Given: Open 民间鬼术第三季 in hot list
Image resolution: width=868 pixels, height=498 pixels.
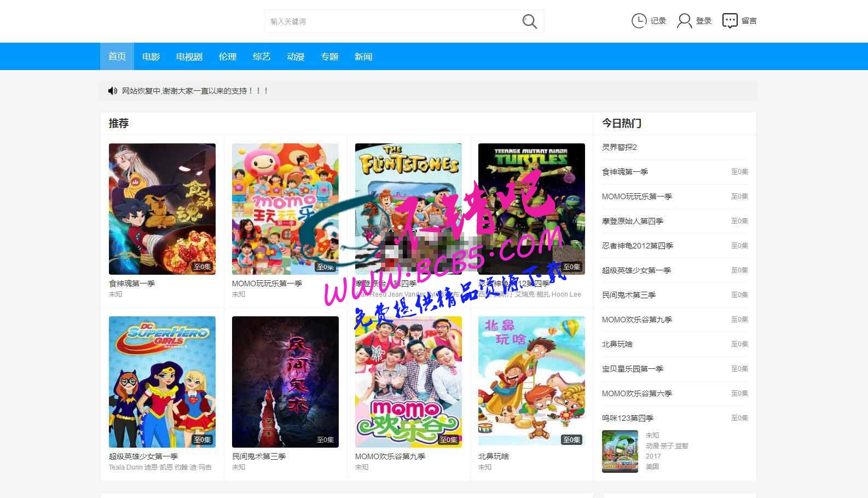Looking at the screenshot, I should pos(629,295).
